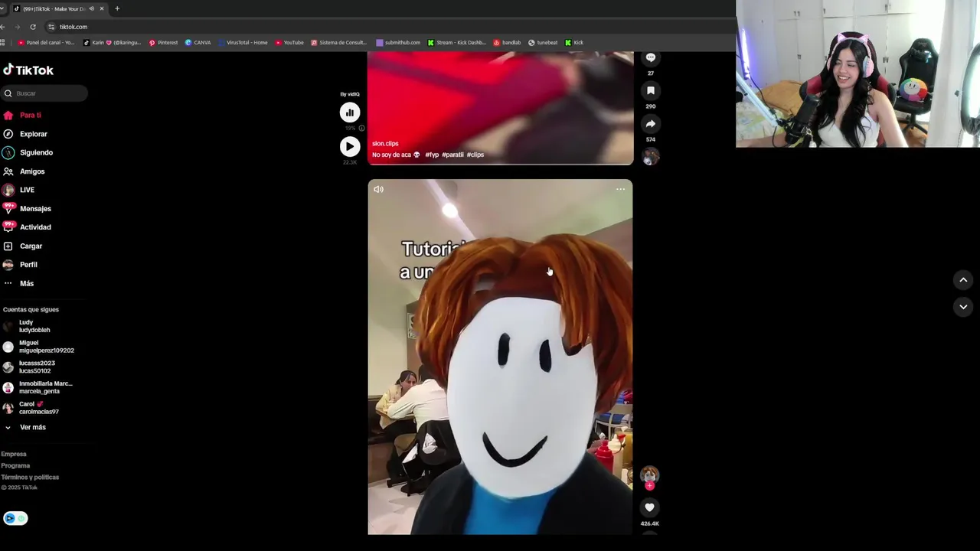Click the vidIQ play button icon
980x551 pixels.
point(350,146)
